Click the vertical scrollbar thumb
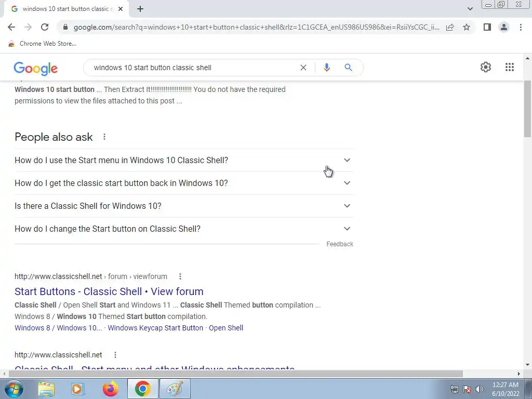The height and width of the screenshot is (399, 532). (x=527, y=109)
